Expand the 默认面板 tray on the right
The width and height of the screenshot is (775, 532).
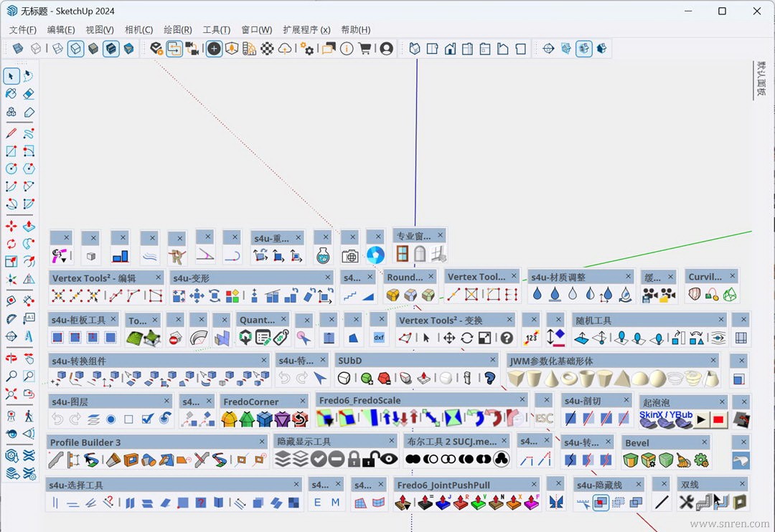point(761,78)
